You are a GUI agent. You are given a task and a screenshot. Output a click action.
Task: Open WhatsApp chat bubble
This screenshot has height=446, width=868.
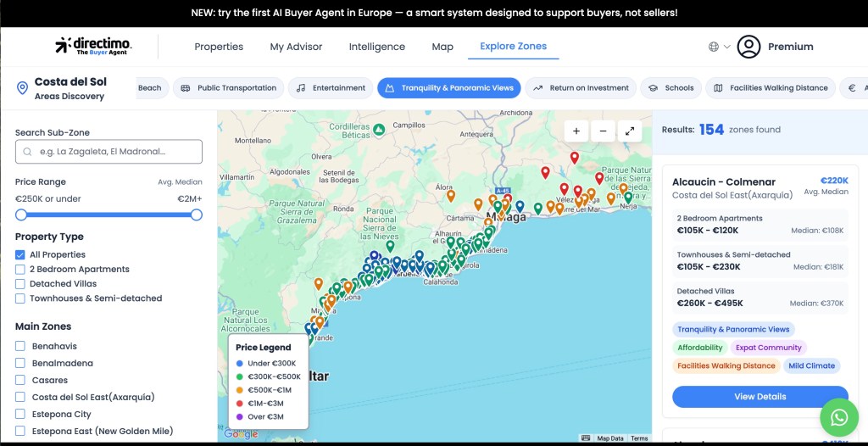(x=838, y=417)
